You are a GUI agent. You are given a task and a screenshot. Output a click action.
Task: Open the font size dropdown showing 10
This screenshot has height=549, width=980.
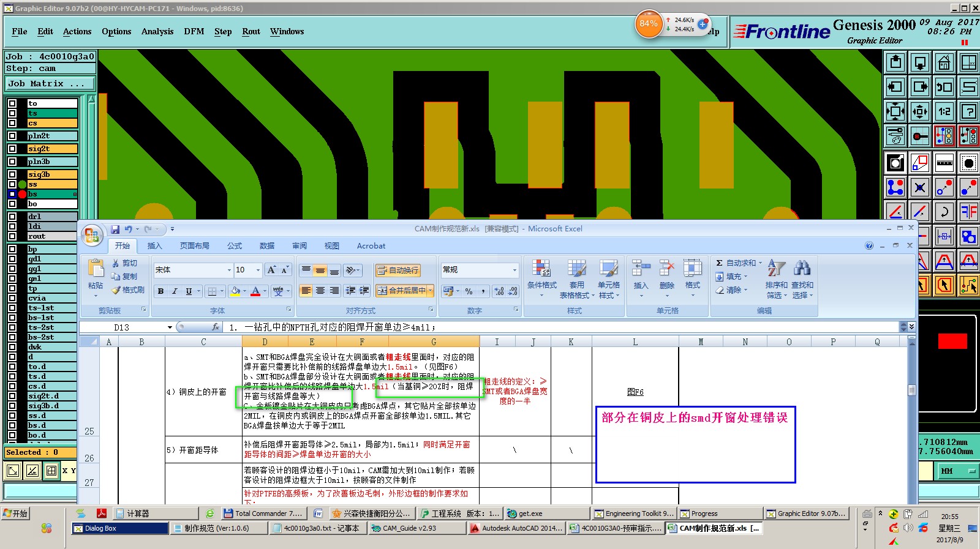[258, 270]
